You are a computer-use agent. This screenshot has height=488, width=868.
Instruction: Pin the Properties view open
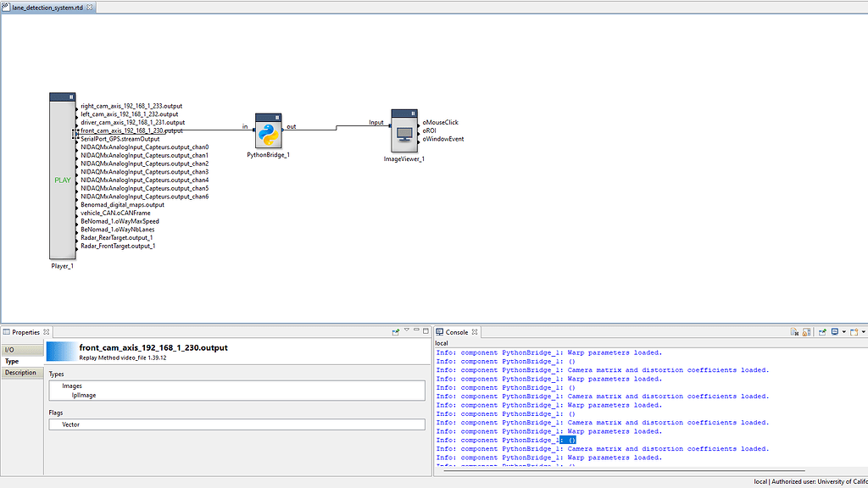click(395, 331)
